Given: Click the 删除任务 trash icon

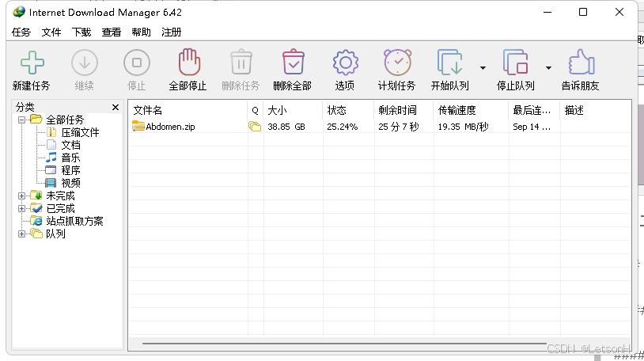Looking at the screenshot, I should pyautogui.click(x=241, y=62).
